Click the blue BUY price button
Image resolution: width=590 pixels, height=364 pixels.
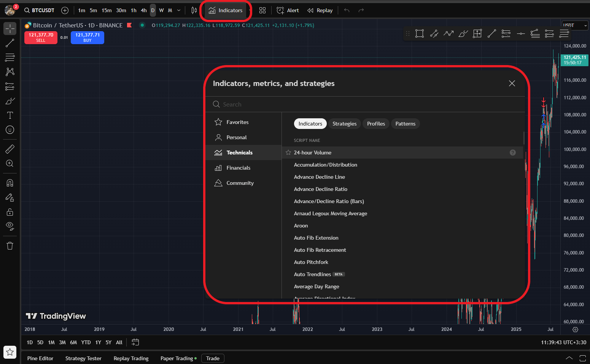pos(87,37)
